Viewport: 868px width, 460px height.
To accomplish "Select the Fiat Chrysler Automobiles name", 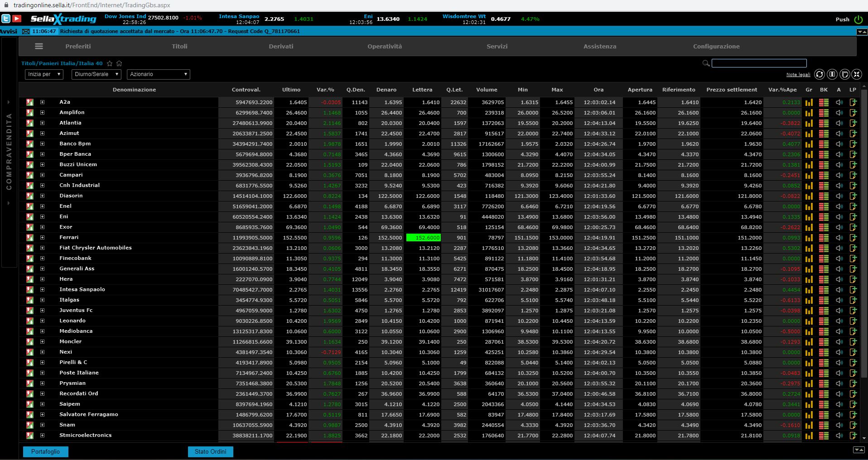I will 96,248.
